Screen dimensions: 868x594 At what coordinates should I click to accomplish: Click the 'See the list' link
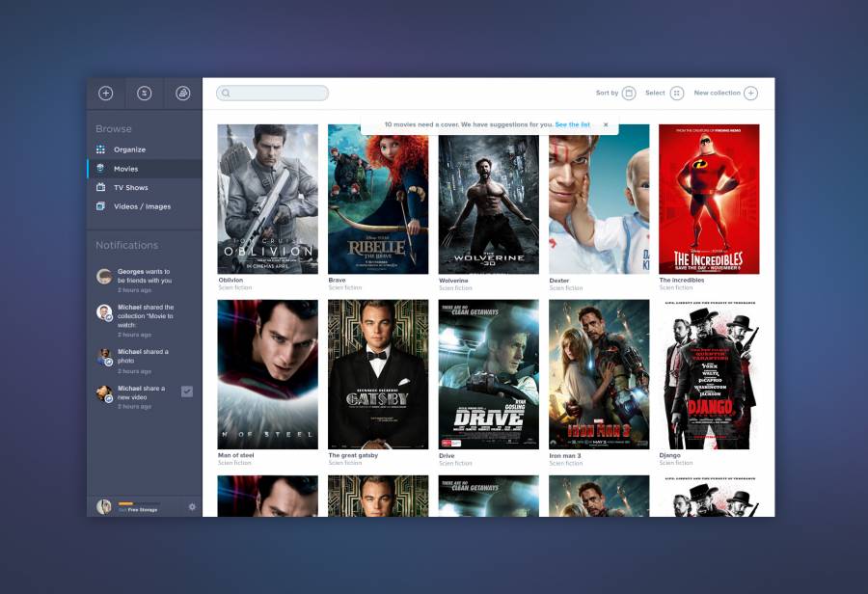(572, 124)
